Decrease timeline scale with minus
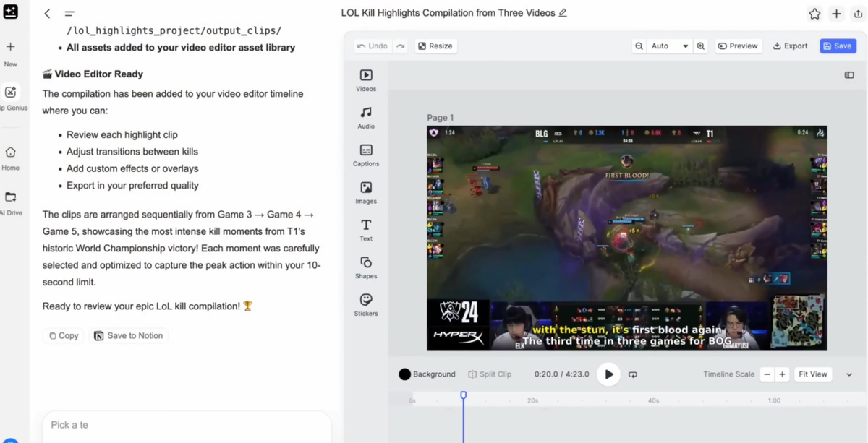868x443 pixels. [767, 374]
